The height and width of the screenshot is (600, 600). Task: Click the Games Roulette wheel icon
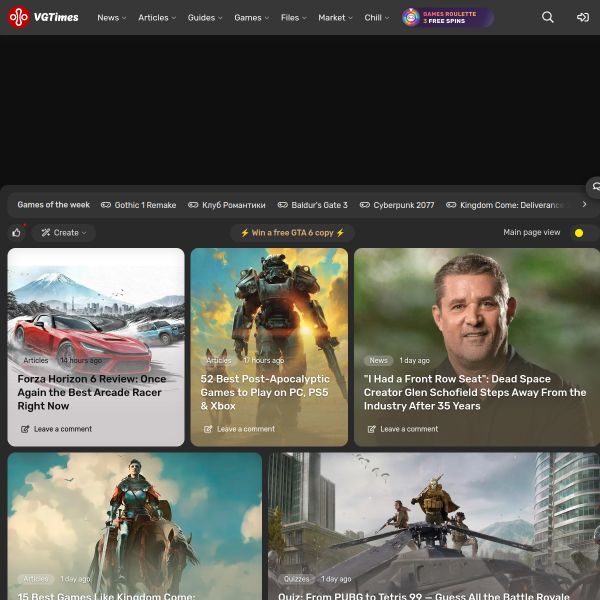411,17
